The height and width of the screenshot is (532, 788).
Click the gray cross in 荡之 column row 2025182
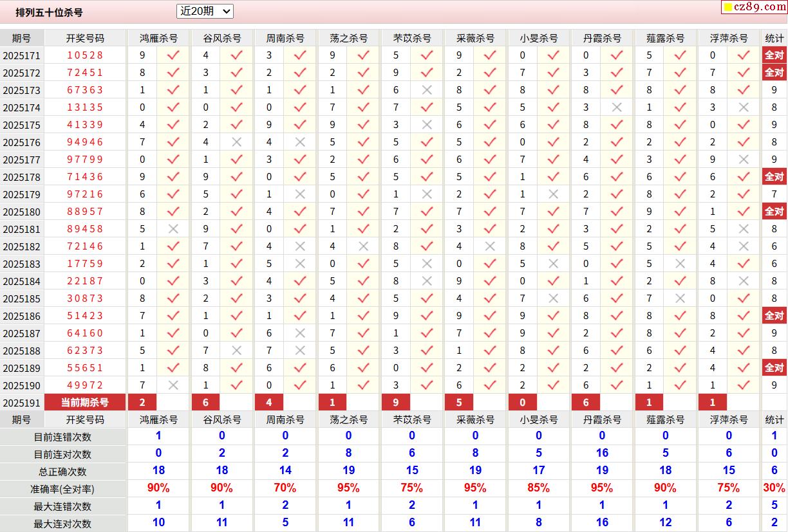tap(363, 246)
